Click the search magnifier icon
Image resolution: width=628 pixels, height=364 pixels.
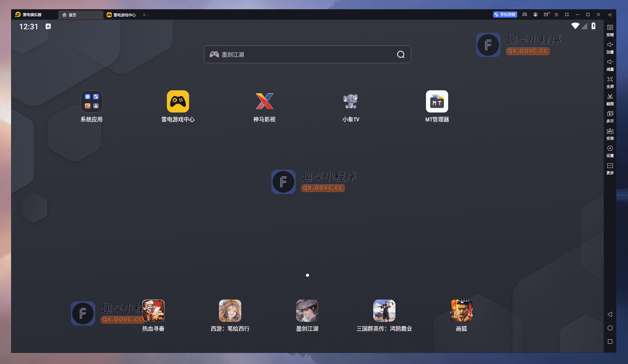pos(401,55)
